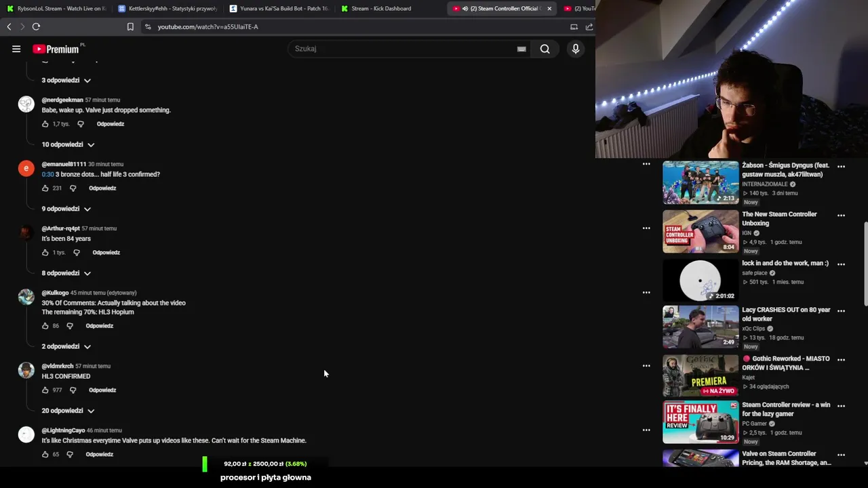Switch to Stream - Kick Dashboard tab
Viewport: 868px width, 488px height.
tap(381, 9)
